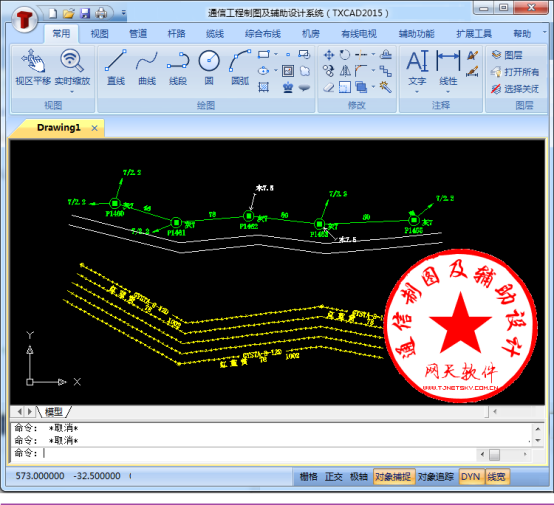Open the 杆路 ribbon tab

(x=176, y=34)
